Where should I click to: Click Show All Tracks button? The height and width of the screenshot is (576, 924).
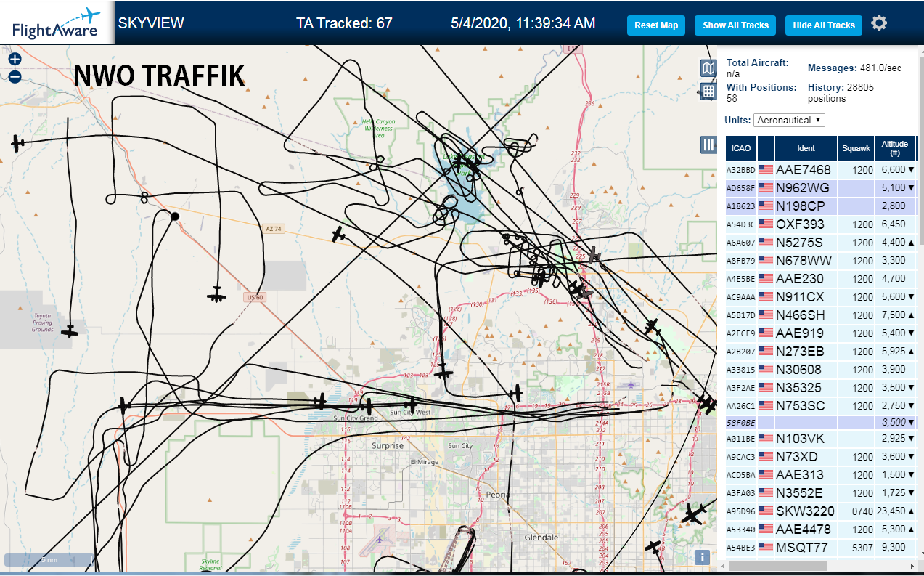[x=735, y=25]
